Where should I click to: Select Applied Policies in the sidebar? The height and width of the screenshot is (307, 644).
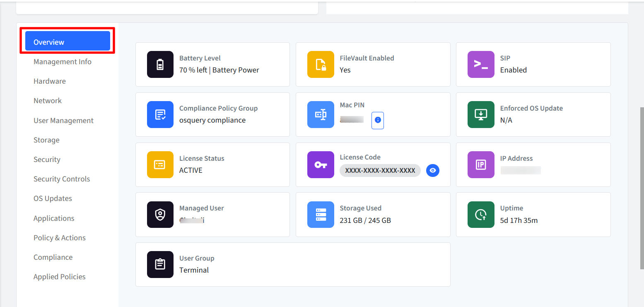point(60,277)
